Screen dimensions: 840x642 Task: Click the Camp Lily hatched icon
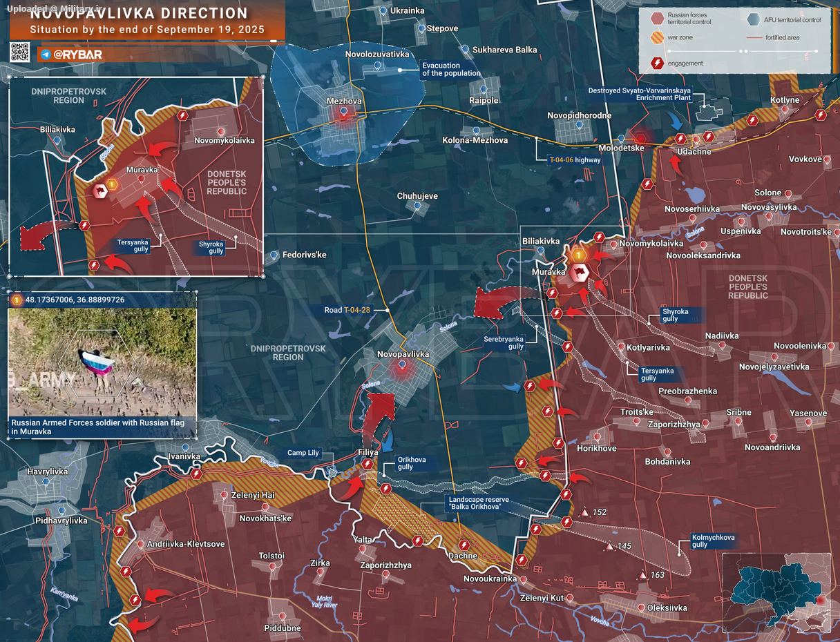pos(332,473)
